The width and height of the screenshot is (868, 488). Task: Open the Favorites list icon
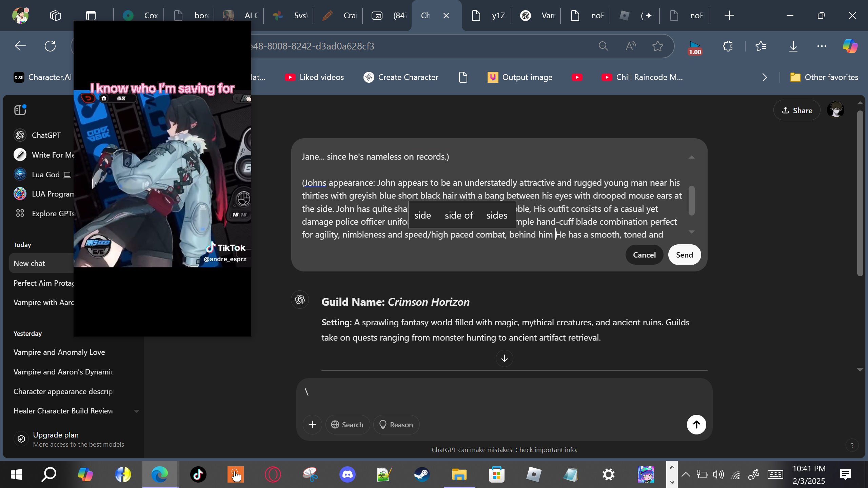click(x=761, y=46)
